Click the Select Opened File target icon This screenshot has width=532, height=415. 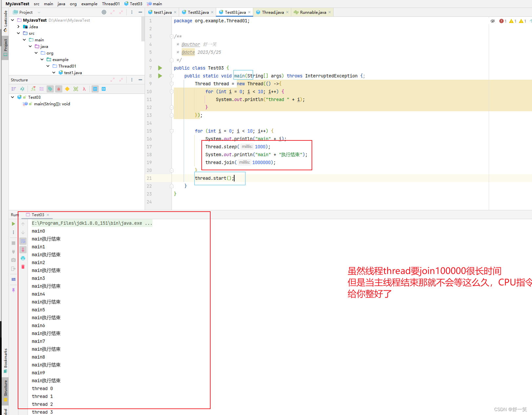coord(104,12)
